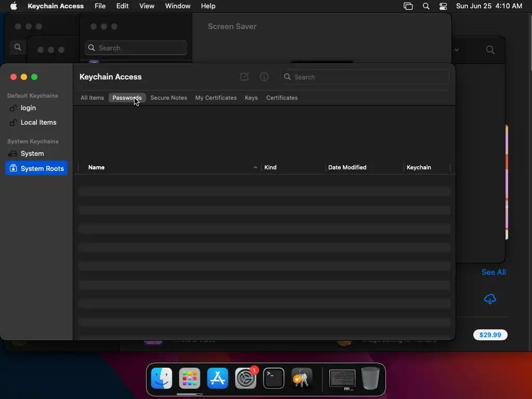Image resolution: width=532 pixels, height=399 pixels.
Task: Open Spotlight search in menu bar
Action: click(426, 6)
